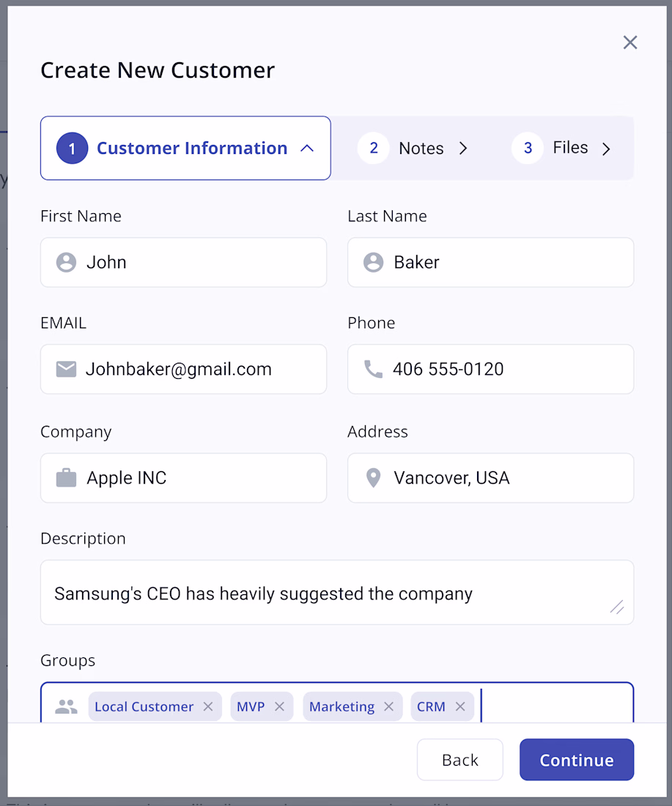Switch to the Notes step tab

coord(412,149)
